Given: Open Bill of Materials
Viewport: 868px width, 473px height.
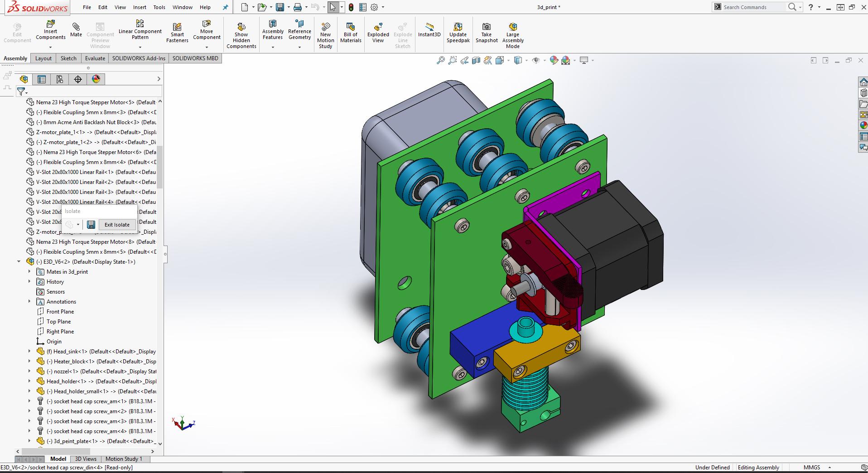Looking at the screenshot, I should pos(351,33).
